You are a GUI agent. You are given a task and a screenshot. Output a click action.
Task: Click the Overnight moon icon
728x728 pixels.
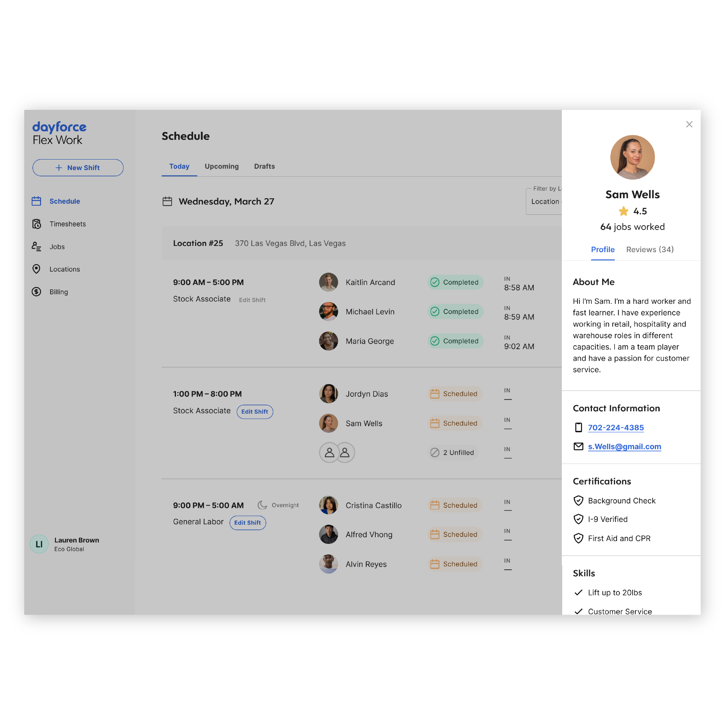[x=262, y=505]
